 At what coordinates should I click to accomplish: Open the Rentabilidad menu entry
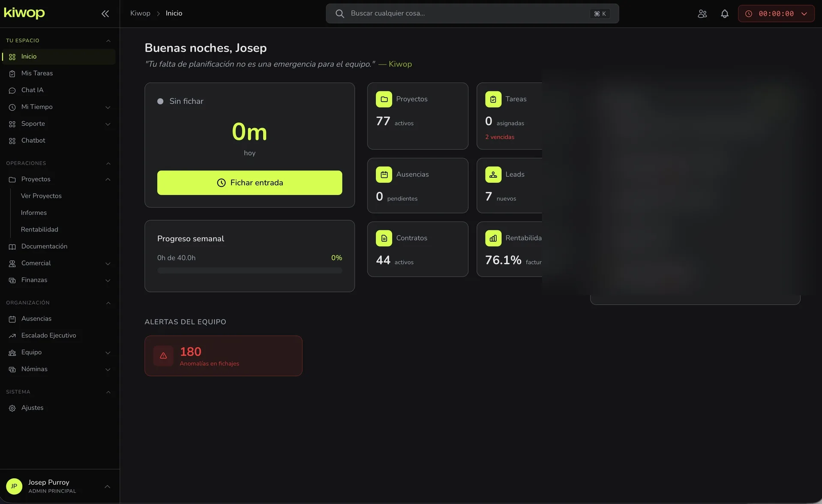coord(39,229)
